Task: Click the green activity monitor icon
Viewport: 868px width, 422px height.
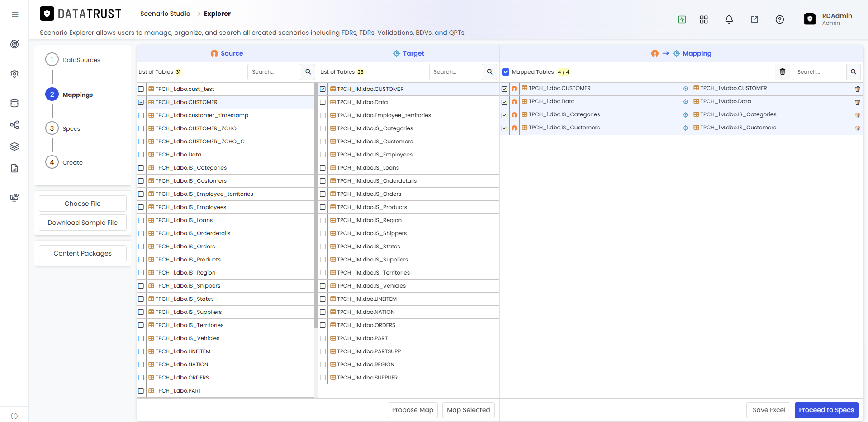Action: [682, 19]
